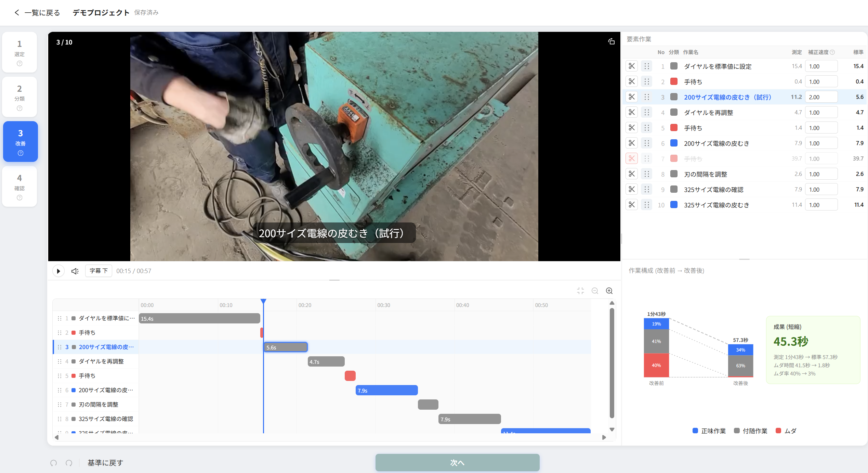This screenshot has width=868, height=473.
Task: Select timeline row 8 325サイズ電線の確認
Action: coord(96,419)
